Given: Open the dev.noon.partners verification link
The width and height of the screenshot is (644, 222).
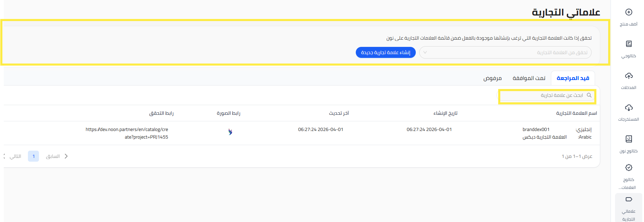Looking at the screenshot, I should pyautogui.click(x=127, y=133).
